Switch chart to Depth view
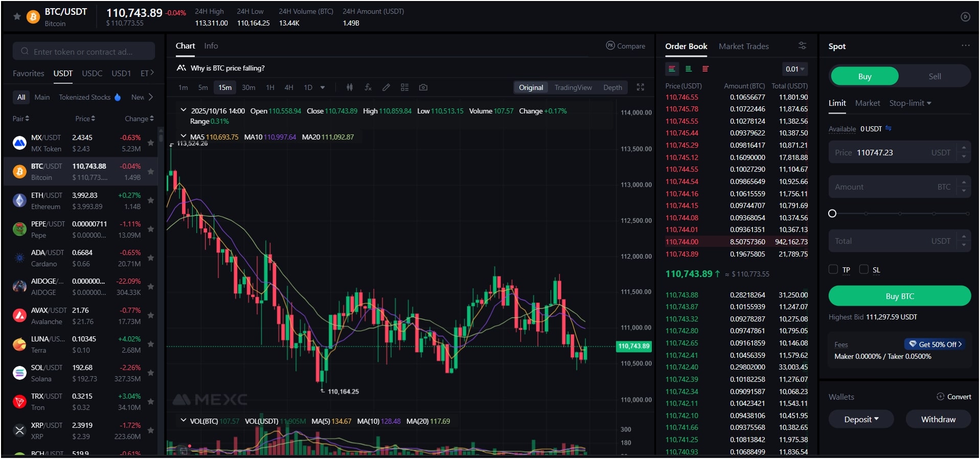The height and width of the screenshot is (459, 980). coord(612,87)
